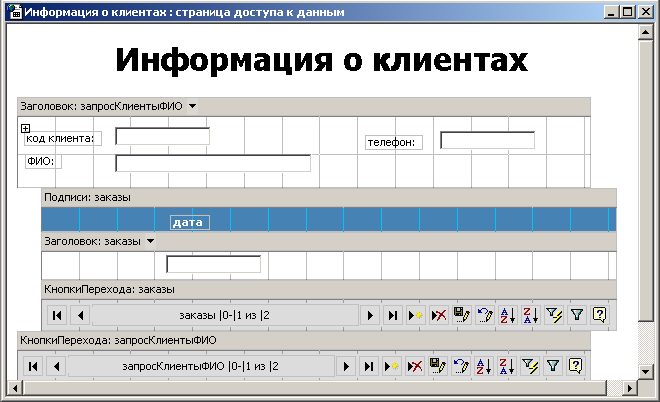The image size is (660, 402).
Task: Select the ФИО label
Action: click(43, 162)
